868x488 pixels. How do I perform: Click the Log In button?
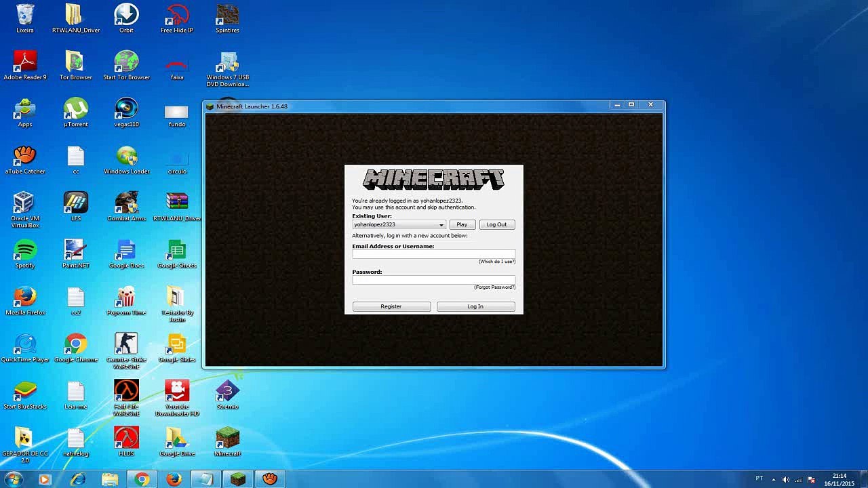click(x=475, y=306)
